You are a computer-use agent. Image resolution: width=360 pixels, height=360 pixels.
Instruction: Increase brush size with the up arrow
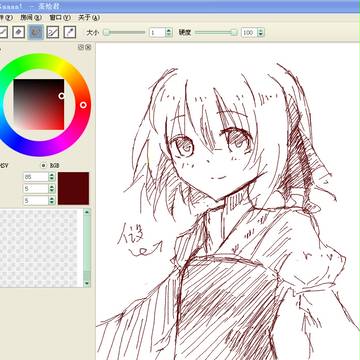point(169,30)
